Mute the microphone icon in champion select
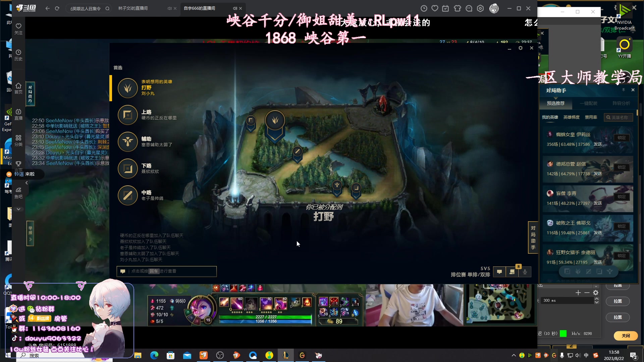Viewport: 644px width, 362px height. pyautogui.click(x=525, y=271)
